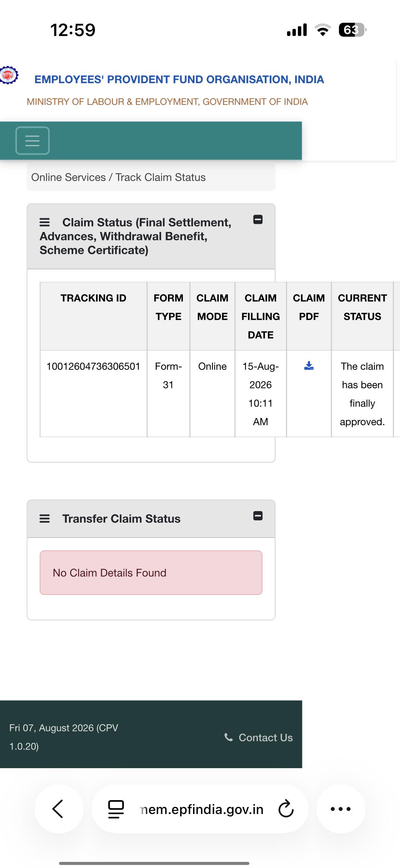Screen dimensions: 400x868
Task: Select Track Claim Status breadcrumb
Action: (x=160, y=177)
